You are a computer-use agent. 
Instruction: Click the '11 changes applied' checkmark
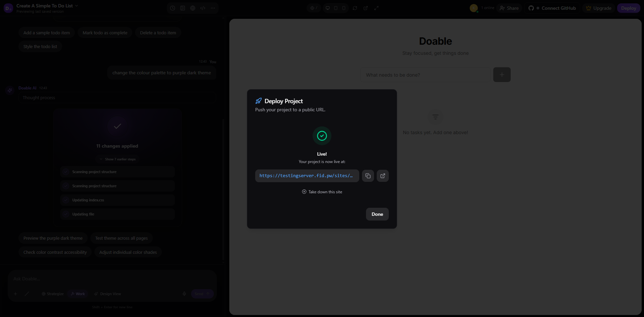click(118, 126)
